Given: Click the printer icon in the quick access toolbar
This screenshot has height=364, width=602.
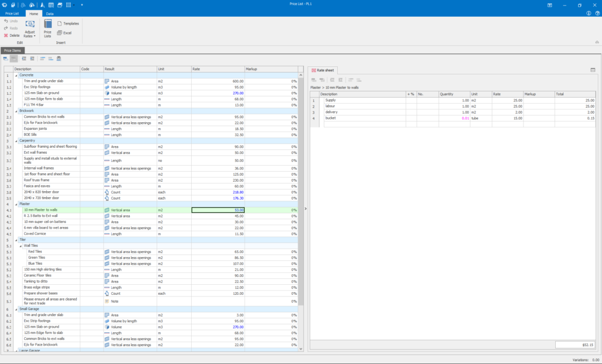Looking at the screenshot, I should coord(60,4).
